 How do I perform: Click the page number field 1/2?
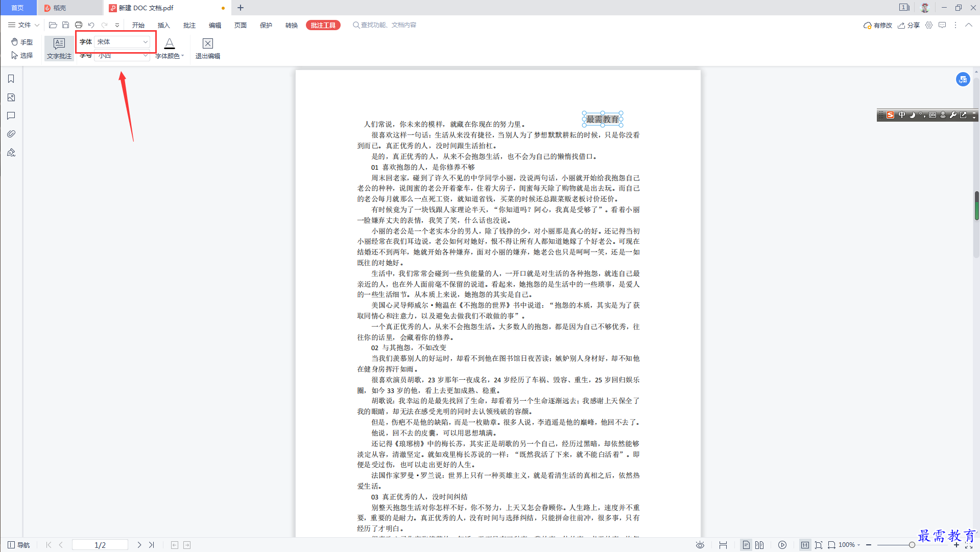[x=100, y=545]
